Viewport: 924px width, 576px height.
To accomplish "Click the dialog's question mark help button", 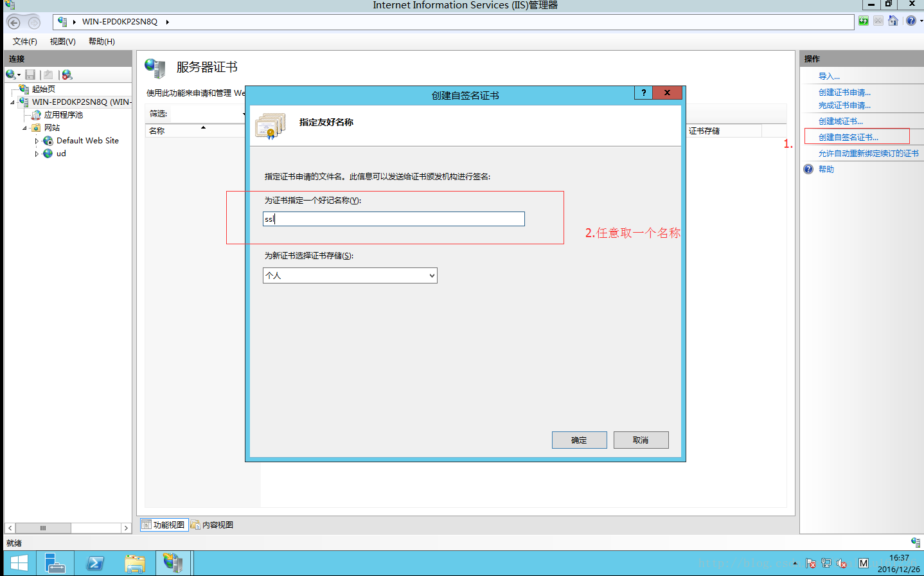I will coord(643,93).
